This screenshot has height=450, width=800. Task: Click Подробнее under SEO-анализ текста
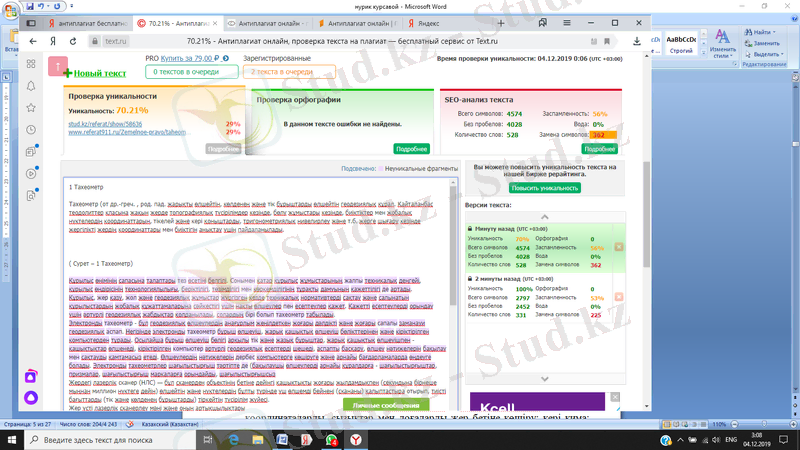[x=599, y=149]
